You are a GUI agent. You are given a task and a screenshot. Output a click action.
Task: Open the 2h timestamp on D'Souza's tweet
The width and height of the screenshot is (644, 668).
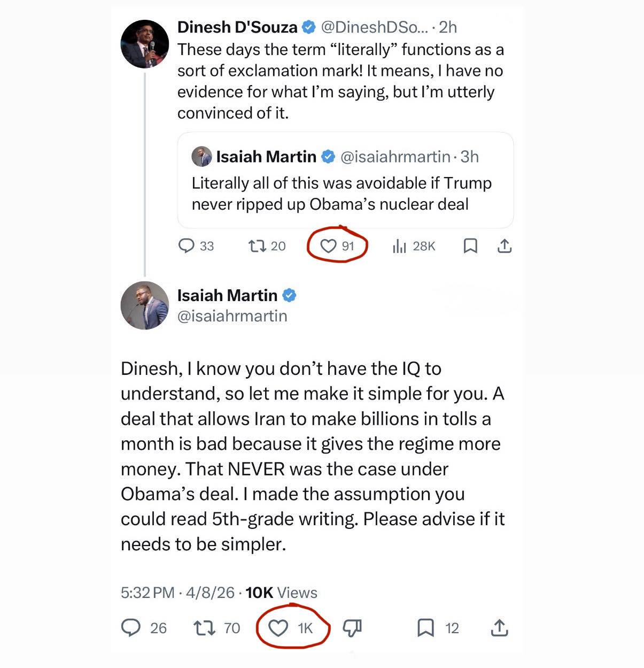[x=448, y=27]
